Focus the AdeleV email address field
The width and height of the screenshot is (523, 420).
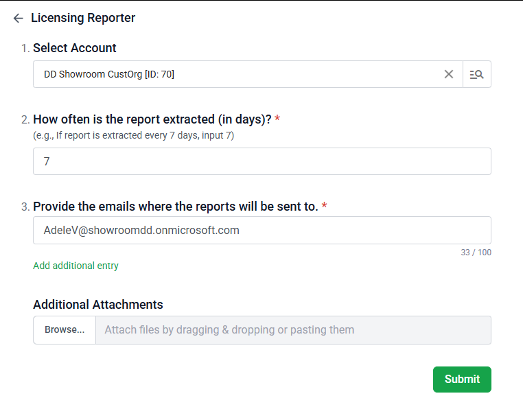261,231
